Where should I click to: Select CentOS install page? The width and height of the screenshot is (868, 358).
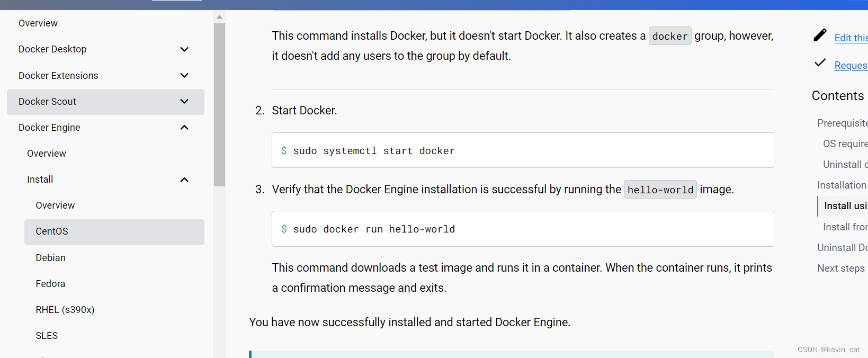[x=114, y=232]
